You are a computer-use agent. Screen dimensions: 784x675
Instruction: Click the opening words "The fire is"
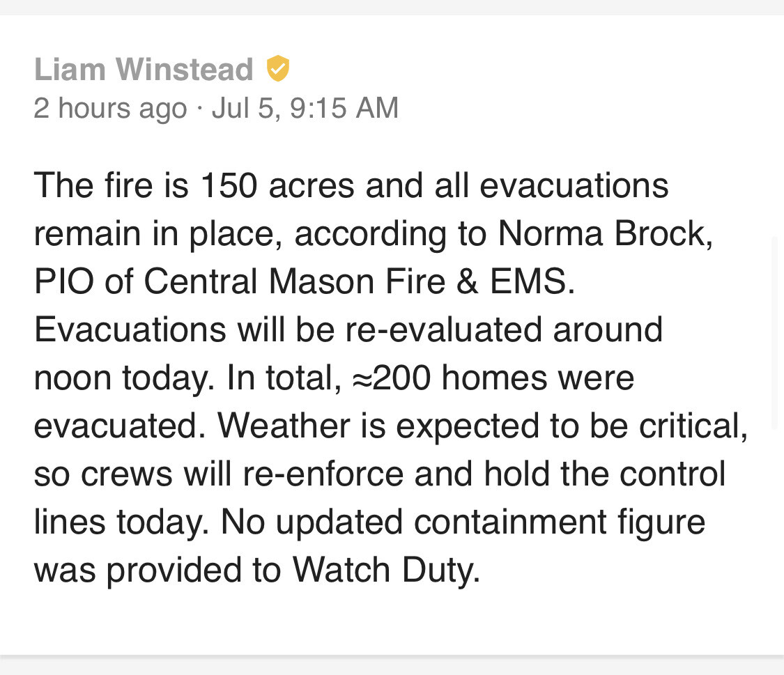click(113, 186)
